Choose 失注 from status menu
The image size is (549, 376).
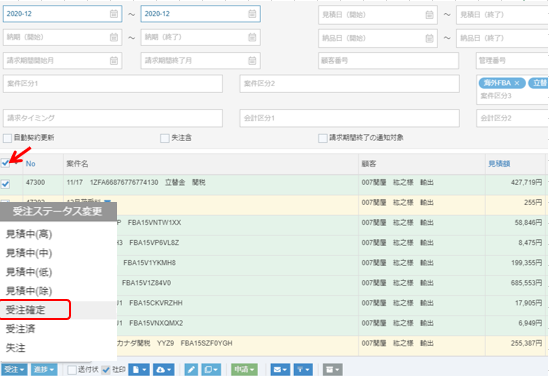[58, 348]
